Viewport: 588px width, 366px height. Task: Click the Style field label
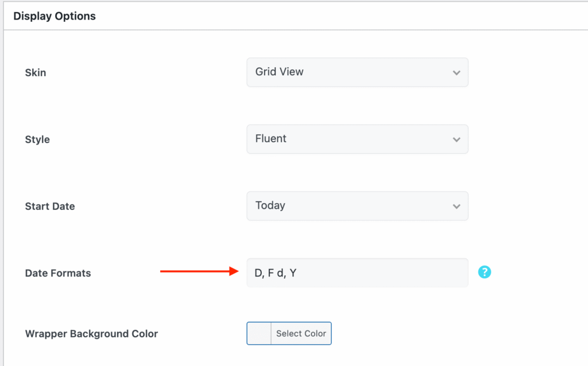coord(37,139)
